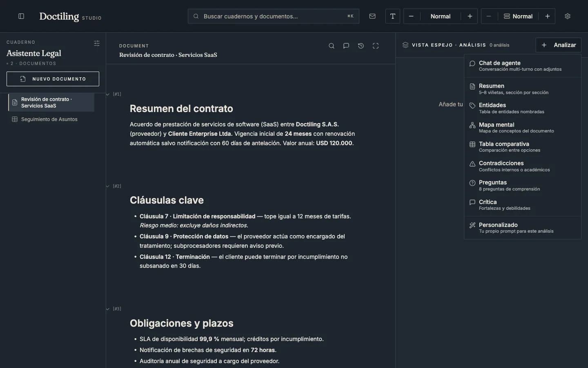Screen dimensions: 588x368
Task: Click Cláusula 9 Protección de datos text
Action: pyautogui.click(x=184, y=236)
